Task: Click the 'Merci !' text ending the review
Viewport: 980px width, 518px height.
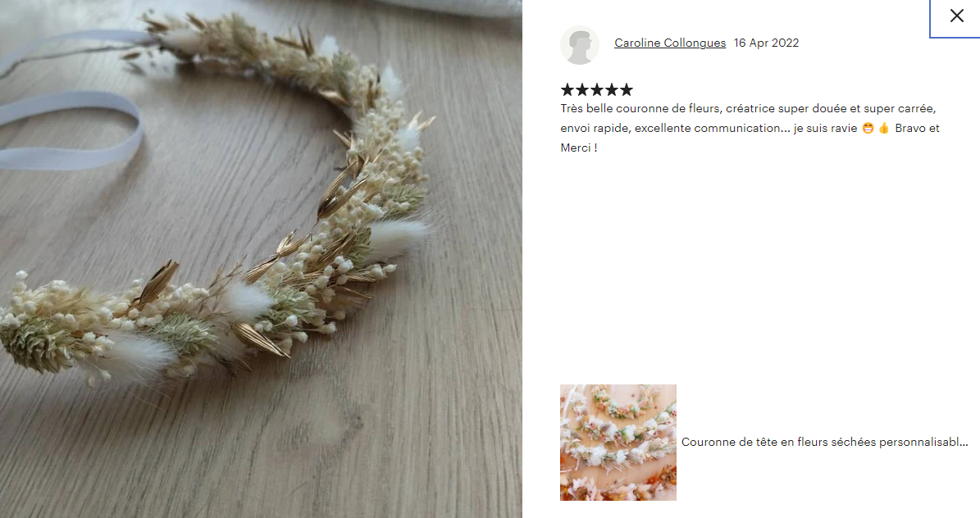Action: [x=579, y=148]
